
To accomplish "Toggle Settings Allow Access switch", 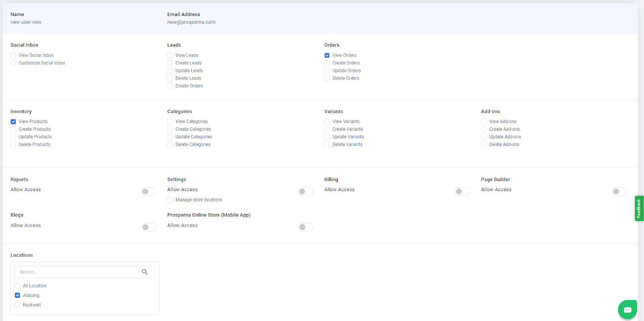I will tap(305, 191).
